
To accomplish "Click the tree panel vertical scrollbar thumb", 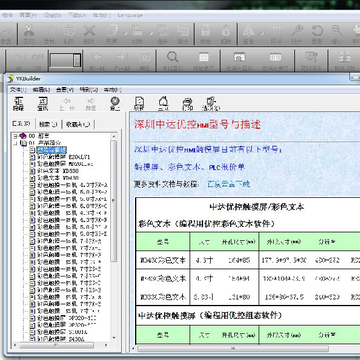I will click(114, 200).
